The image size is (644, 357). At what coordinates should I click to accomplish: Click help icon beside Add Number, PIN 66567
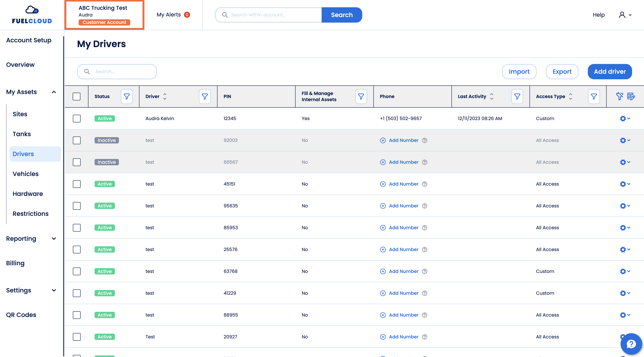[x=424, y=162]
